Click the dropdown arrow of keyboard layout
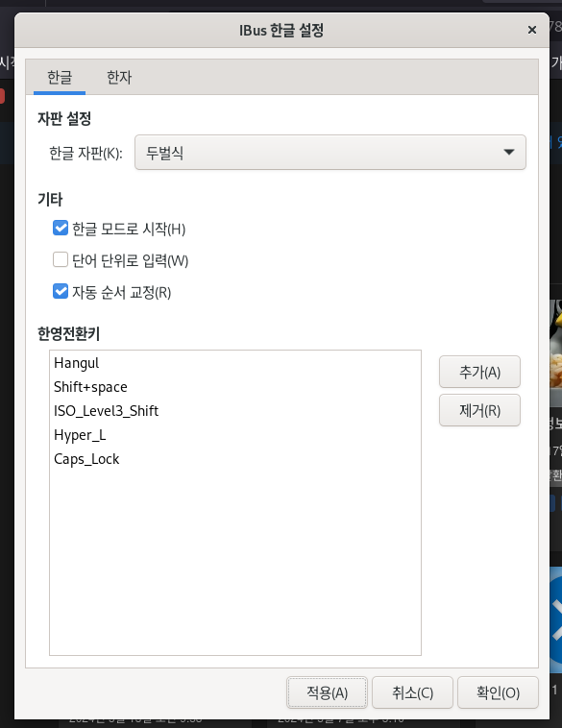562x728 pixels. point(509,153)
